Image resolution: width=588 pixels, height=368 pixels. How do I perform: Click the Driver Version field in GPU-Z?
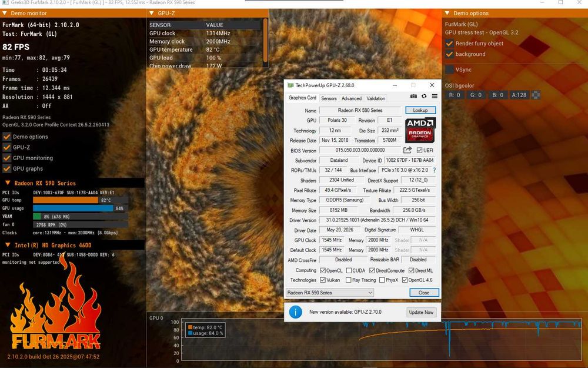377,220
